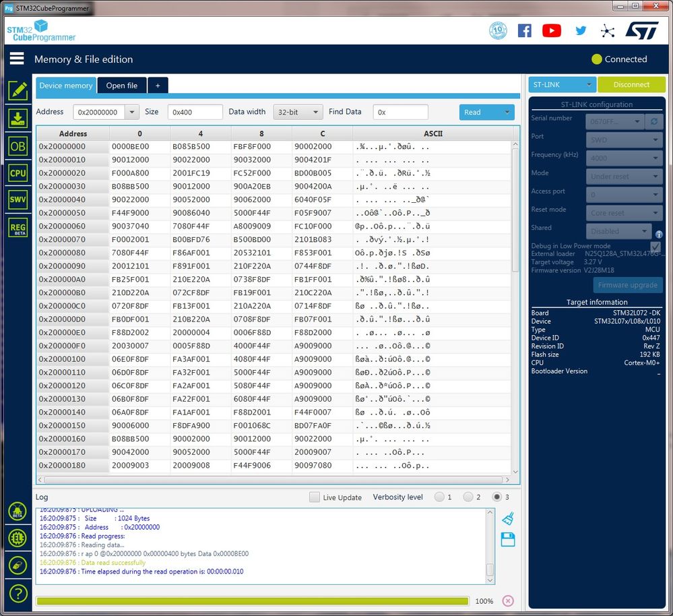
Task: Open ST YouTube channel icon
Action: click(552, 31)
